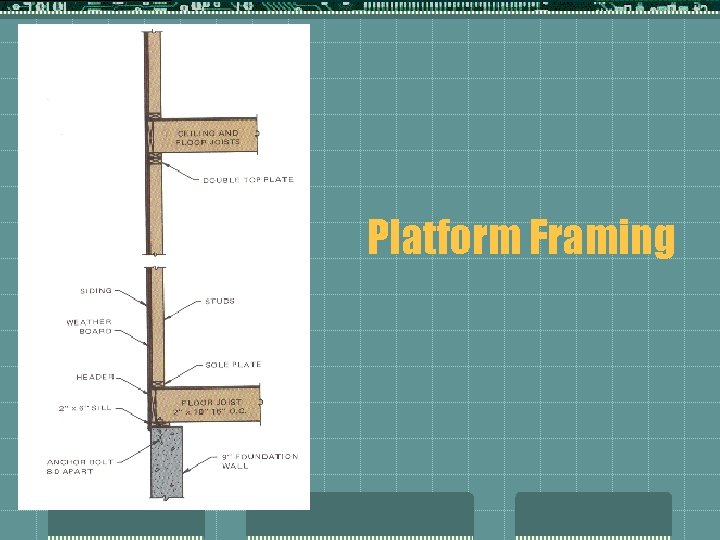Viewport: 720px width, 540px height.
Task: Click the "STUDS" label in diagram
Action: click(220, 301)
